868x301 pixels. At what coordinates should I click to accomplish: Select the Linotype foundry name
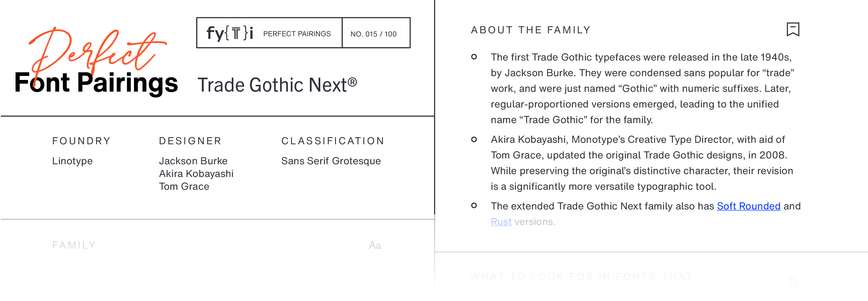click(x=72, y=161)
